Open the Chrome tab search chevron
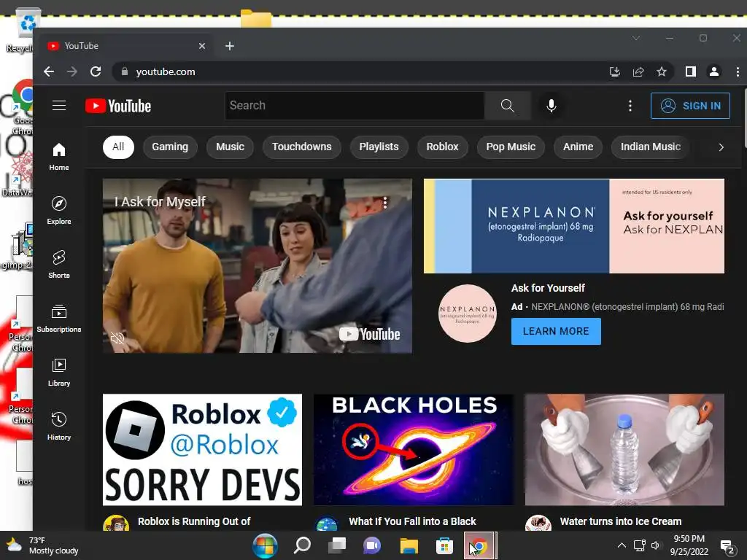Viewport: 747px width, 560px height. (636, 38)
